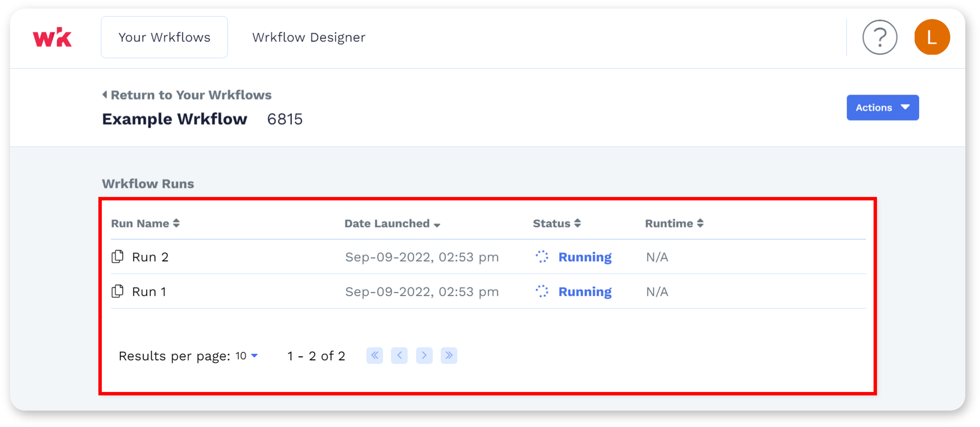Screen dimensions: 980x427
Task: Go to the first page of results
Action: tap(375, 355)
